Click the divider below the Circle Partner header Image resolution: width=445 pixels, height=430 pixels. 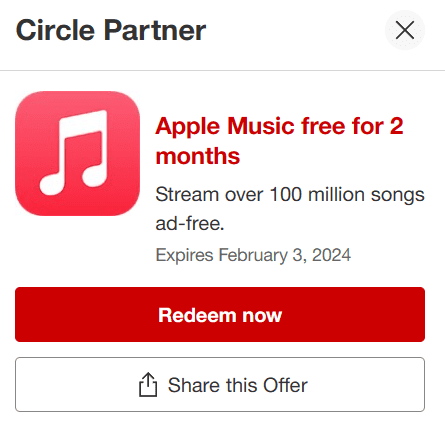222,70
